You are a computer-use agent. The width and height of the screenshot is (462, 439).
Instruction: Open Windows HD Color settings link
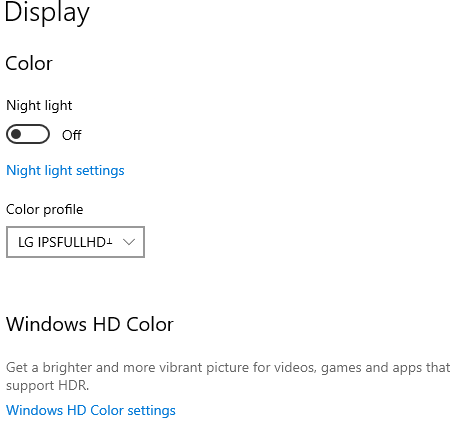91,410
